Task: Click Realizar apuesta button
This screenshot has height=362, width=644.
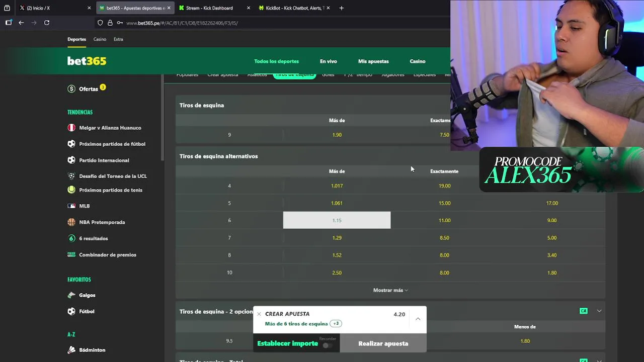Action: 383,343
